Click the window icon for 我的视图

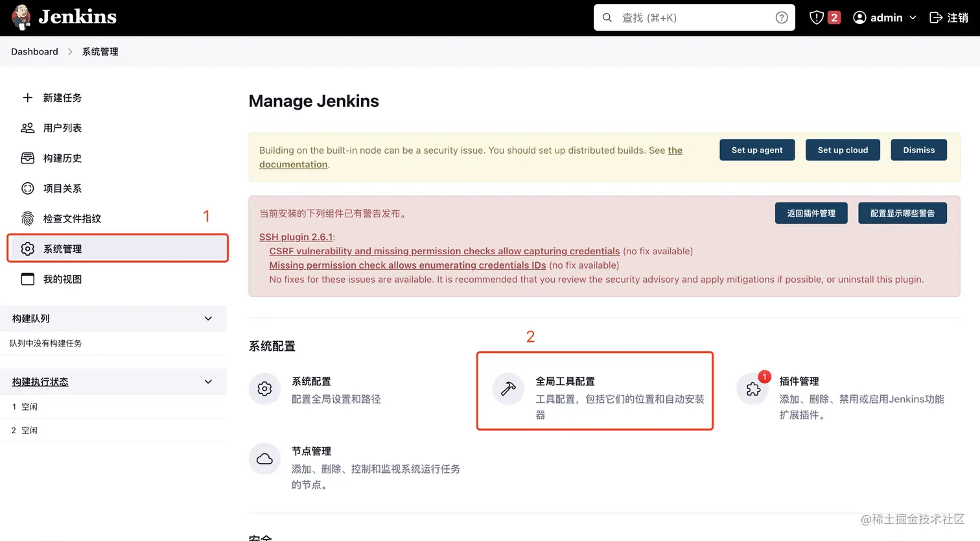(x=27, y=279)
